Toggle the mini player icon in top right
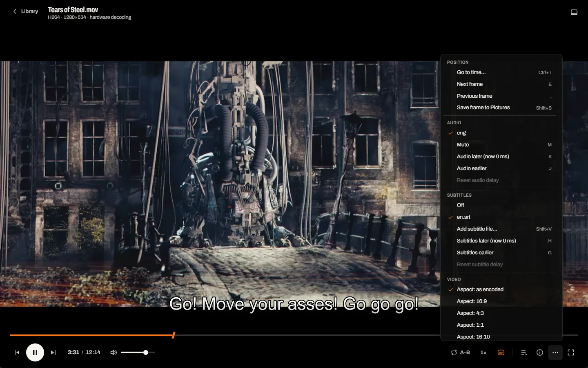Screen dimensions: 588x368 574,12
